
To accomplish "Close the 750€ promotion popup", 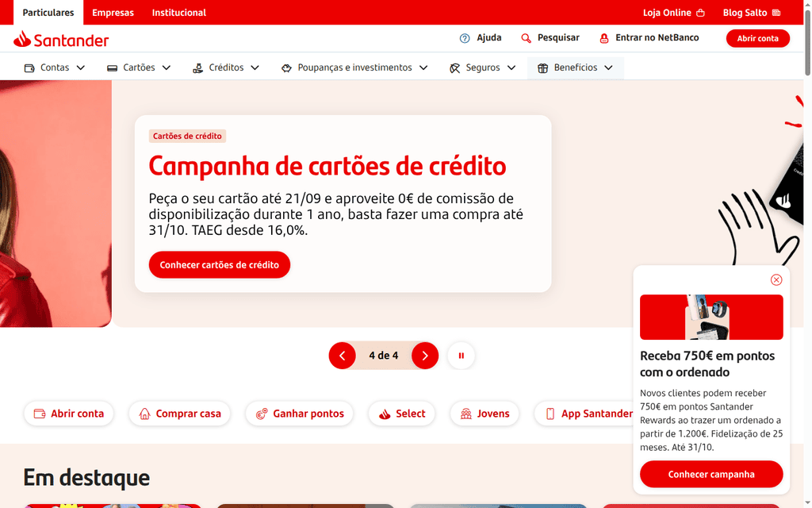I will [776, 280].
